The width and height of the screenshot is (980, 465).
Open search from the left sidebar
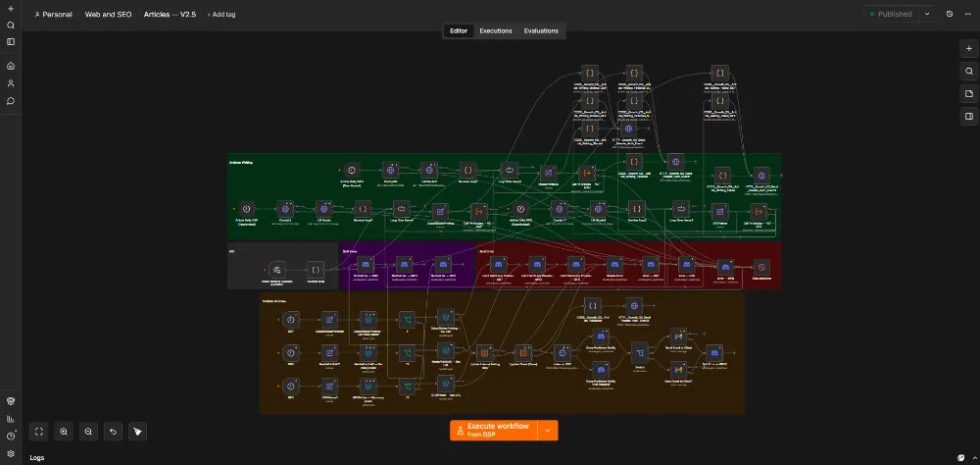tap(11, 26)
